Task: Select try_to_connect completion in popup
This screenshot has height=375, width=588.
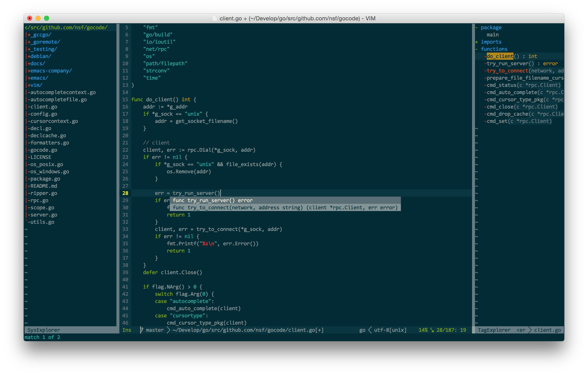Action: pos(285,208)
